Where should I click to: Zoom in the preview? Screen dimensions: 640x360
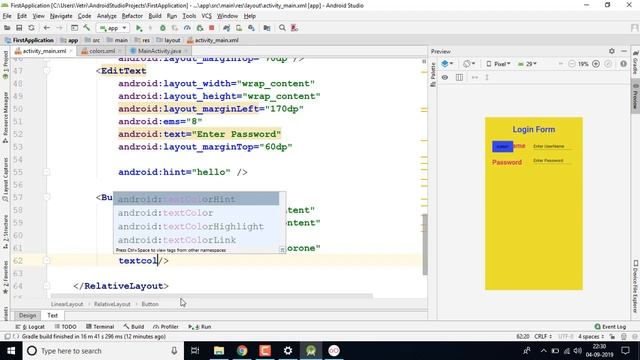596,64
